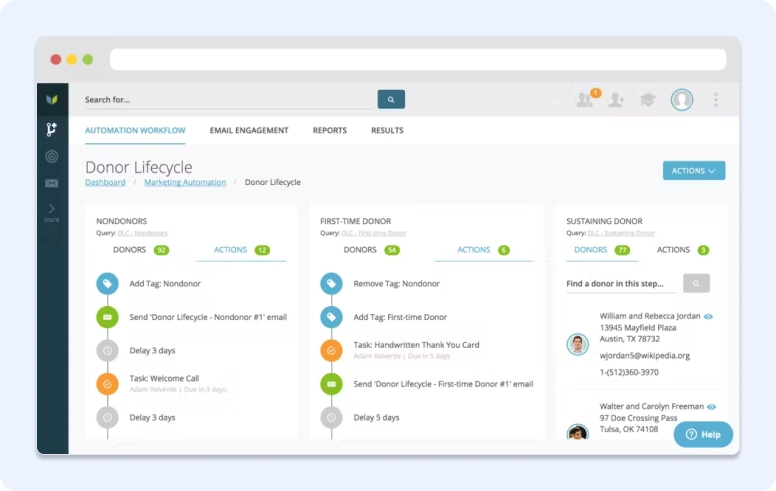The width and height of the screenshot is (776, 491).
Task: Select Actions tab in Sustaining Donor column
Action: (x=683, y=250)
